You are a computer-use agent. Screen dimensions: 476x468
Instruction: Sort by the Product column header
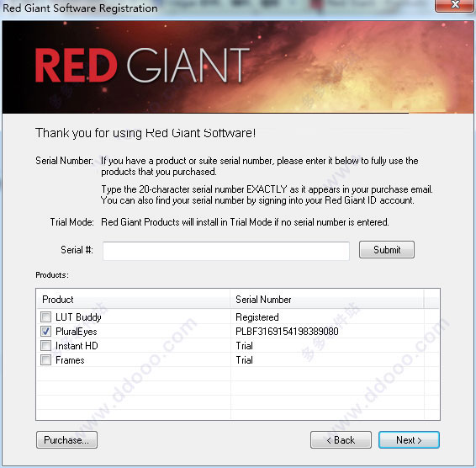pos(133,300)
